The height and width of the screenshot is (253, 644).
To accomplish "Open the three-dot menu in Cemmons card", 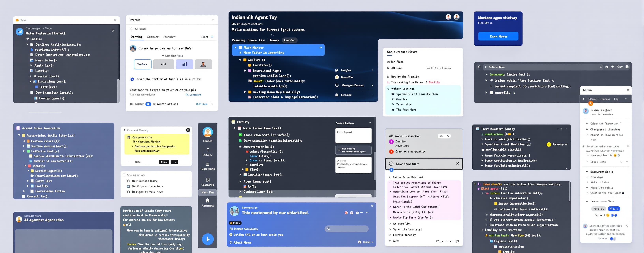I will point(367,213).
